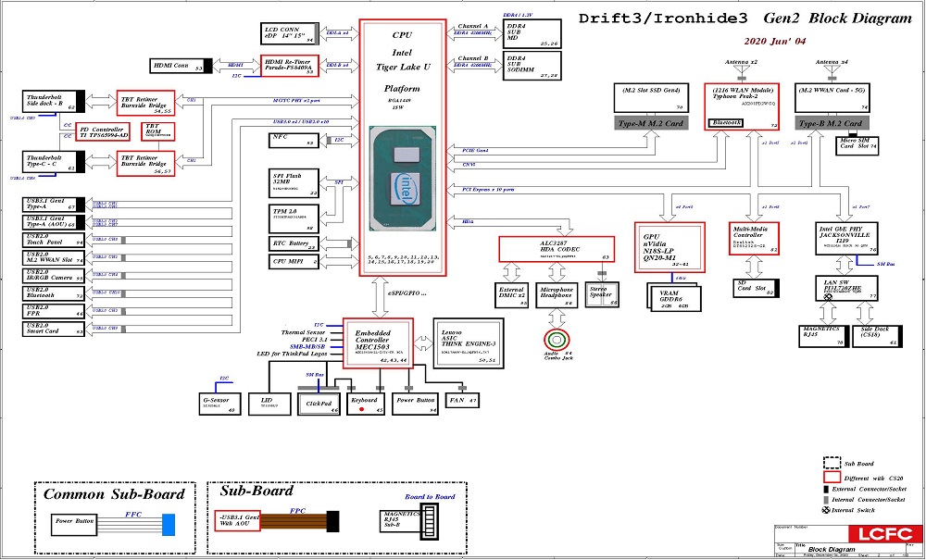The height and width of the screenshot is (560, 926).
Task: Click the red LCFC logo
Action: pos(884,534)
